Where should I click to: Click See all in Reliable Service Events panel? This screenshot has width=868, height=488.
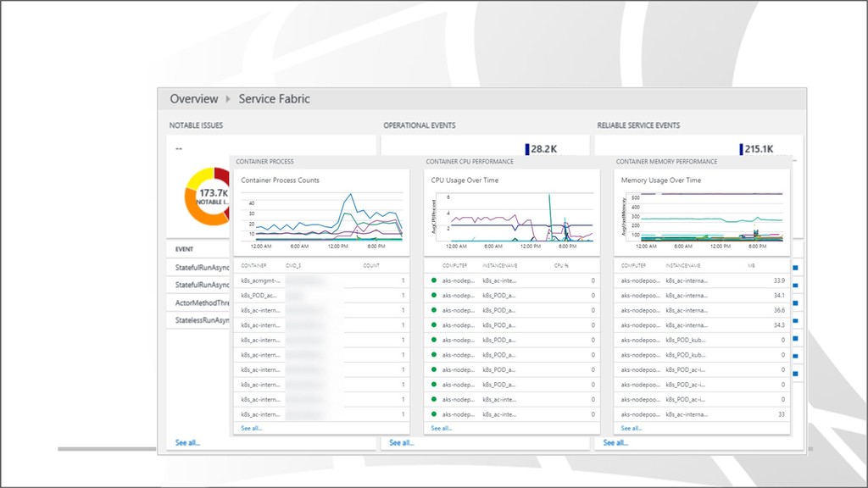615,442
